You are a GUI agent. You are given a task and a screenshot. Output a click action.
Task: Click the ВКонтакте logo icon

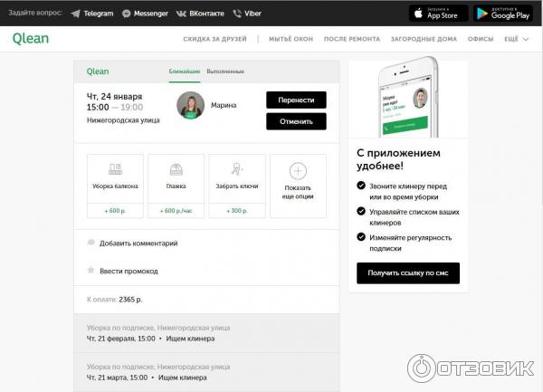tap(181, 14)
